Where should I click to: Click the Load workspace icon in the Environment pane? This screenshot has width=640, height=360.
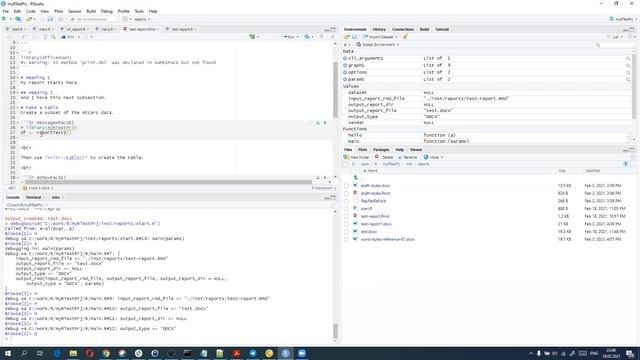click(x=347, y=37)
